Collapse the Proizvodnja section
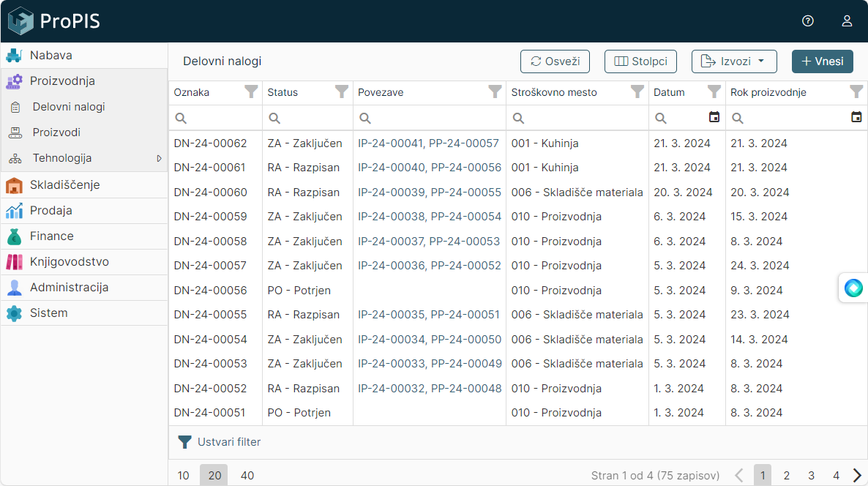This screenshot has height=486, width=868. (x=84, y=81)
